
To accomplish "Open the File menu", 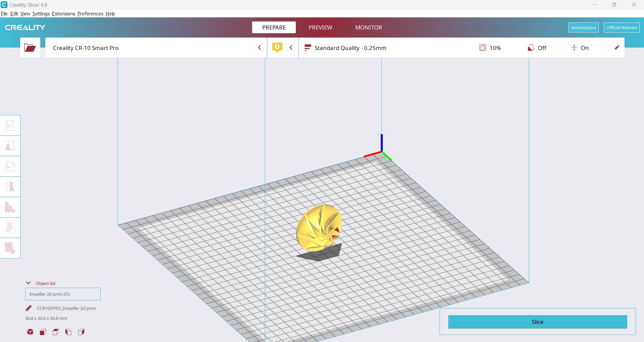I will tap(4, 14).
